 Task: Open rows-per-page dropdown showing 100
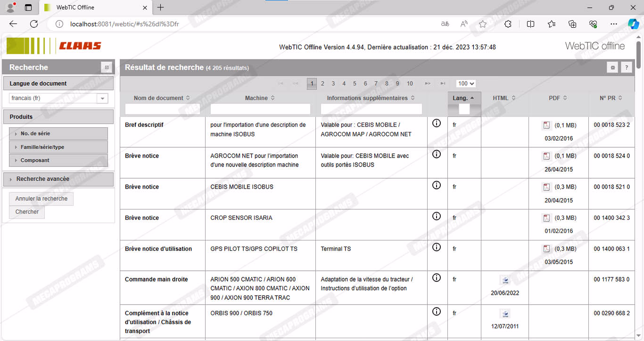coord(466,83)
